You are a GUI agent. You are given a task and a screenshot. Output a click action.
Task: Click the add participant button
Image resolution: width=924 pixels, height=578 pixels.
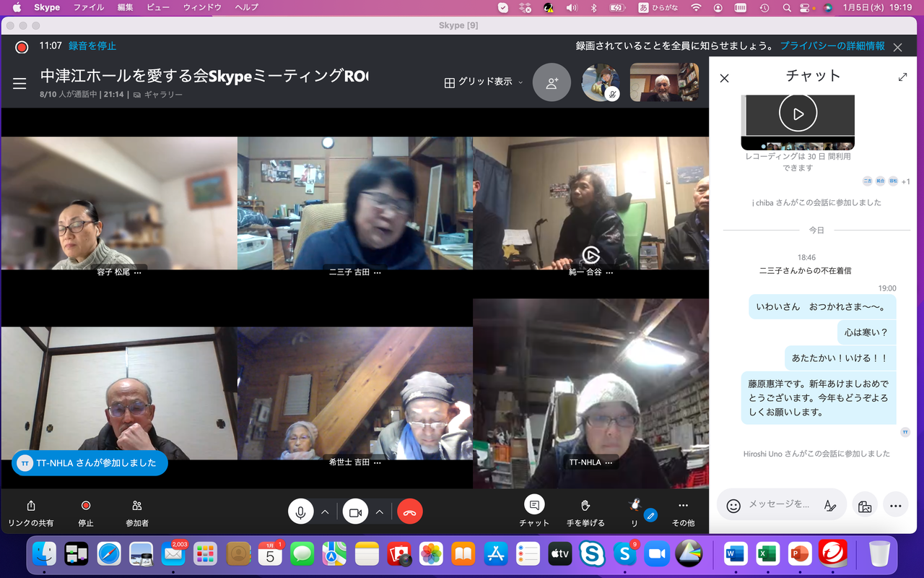click(552, 82)
